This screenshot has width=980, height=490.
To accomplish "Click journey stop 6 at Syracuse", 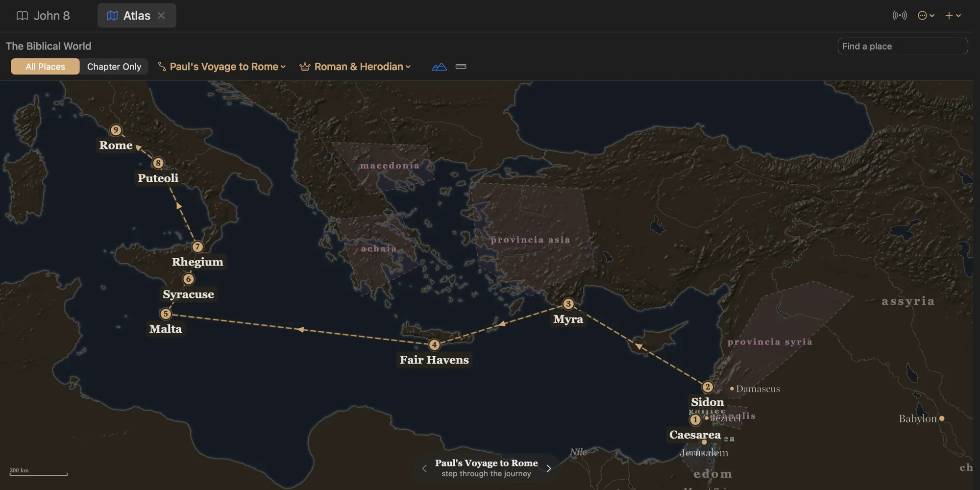I will coord(189,279).
